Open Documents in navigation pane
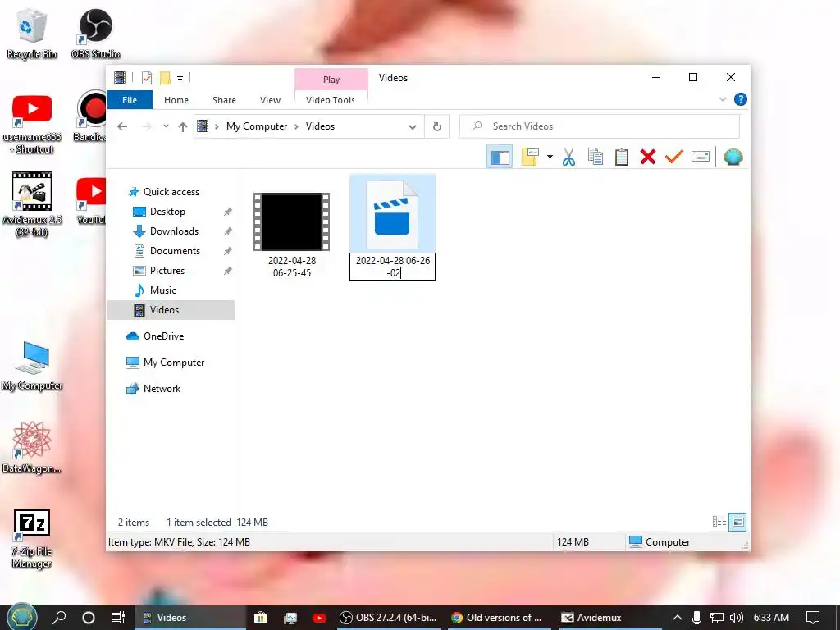The width and height of the screenshot is (840, 630). click(x=175, y=251)
